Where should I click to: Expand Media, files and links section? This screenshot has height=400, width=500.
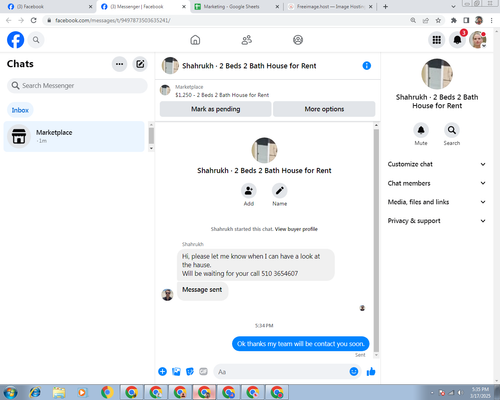[436, 202]
